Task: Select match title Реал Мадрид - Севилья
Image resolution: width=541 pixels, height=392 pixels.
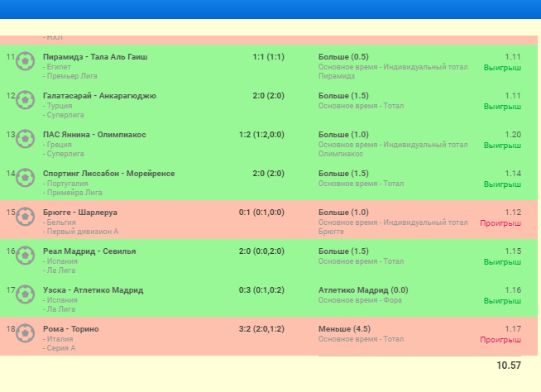Action: click(x=89, y=251)
